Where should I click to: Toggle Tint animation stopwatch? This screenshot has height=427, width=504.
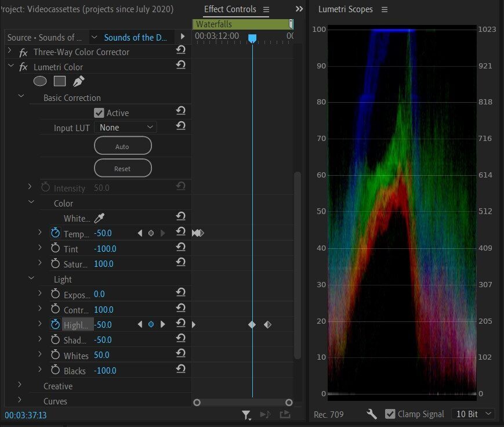55,248
